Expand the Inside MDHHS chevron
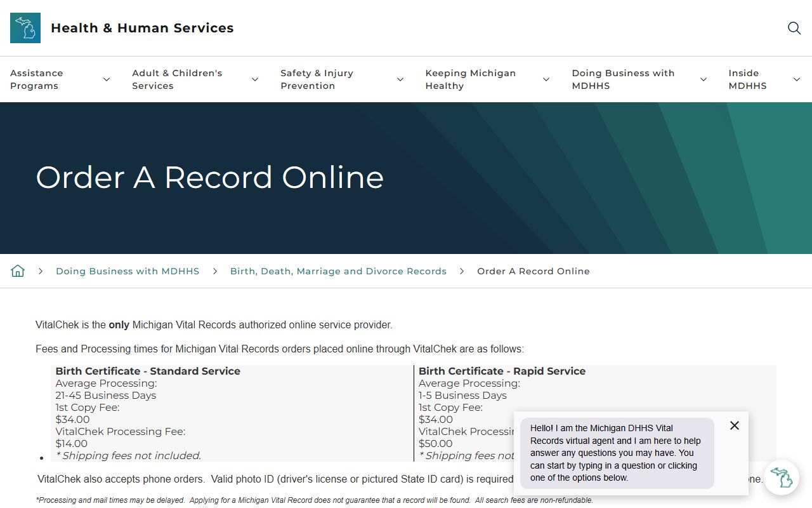The width and height of the screenshot is (812, 508). [x=797, y=79]
